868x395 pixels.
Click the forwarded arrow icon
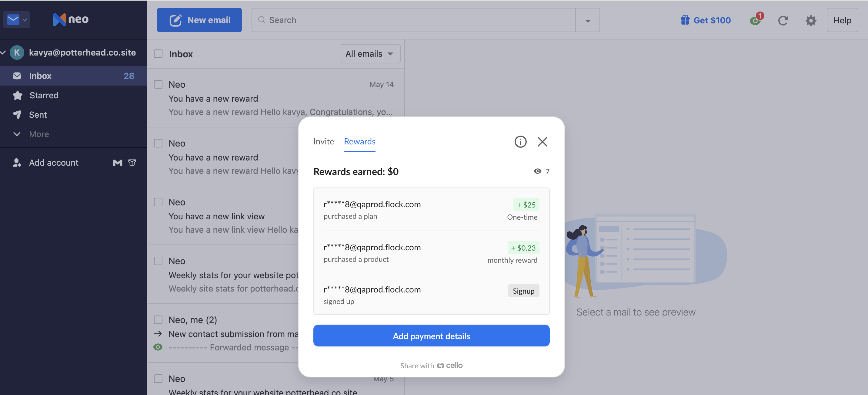pos(158,334)
